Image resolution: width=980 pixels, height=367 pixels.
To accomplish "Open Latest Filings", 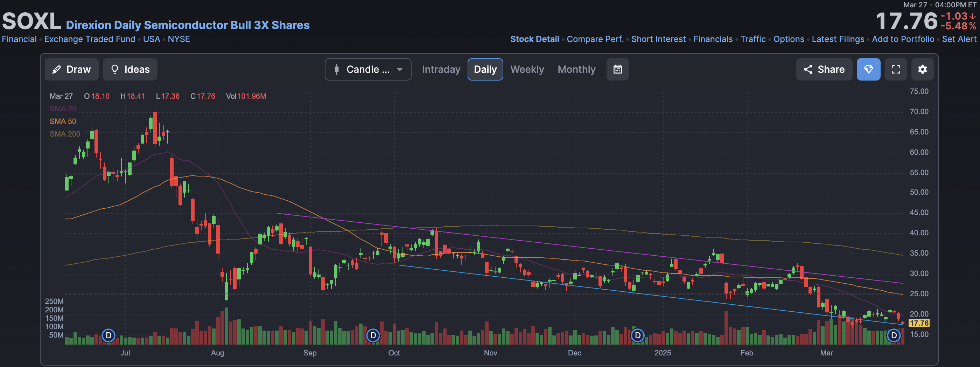I will pyautogui.click(x=838, y=39).
